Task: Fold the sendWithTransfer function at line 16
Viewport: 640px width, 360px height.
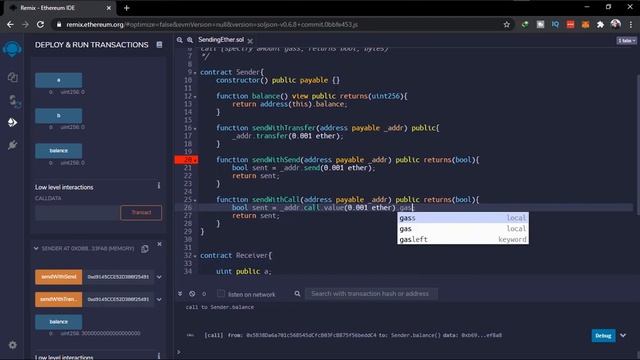Action: 195,129
